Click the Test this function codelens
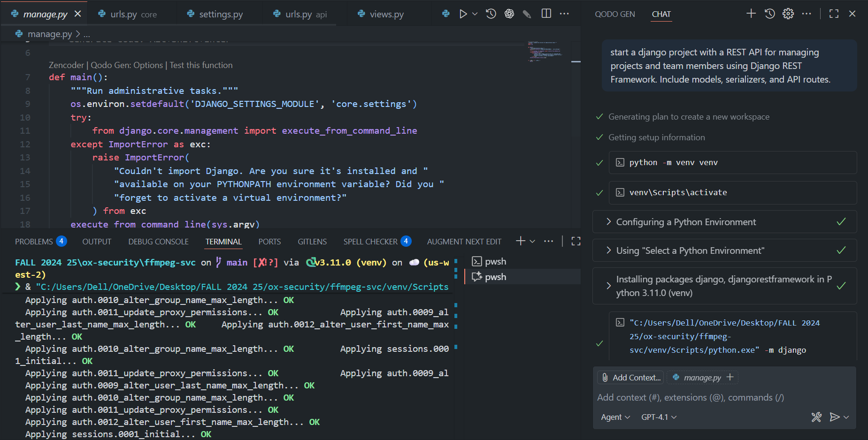Viewport: 868px width, 440px height. coord(201,65)
